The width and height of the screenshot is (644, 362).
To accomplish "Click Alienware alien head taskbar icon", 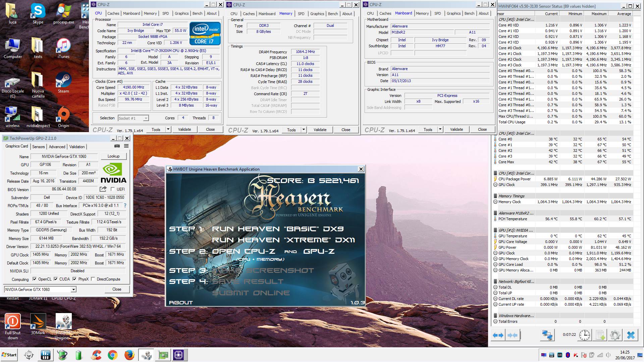I will click(x=29, y=355).
